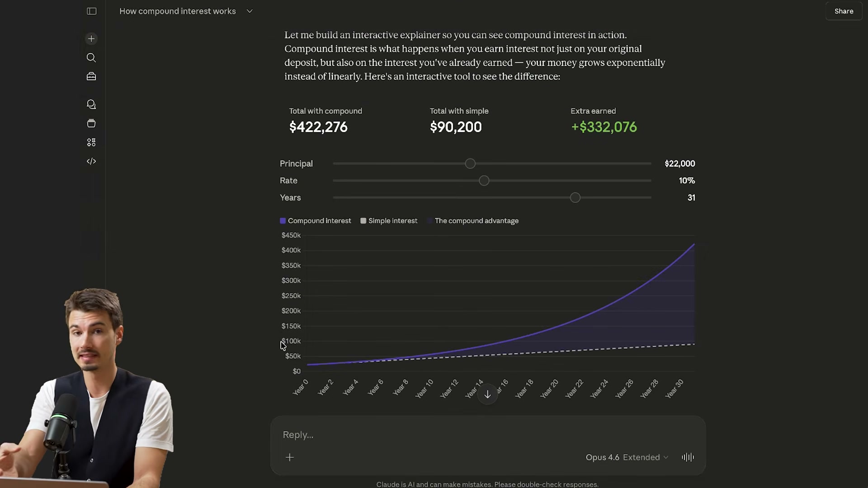Toggle the Simple interest legend entry
The width and height of the screenshot is (868, 488).
pos(389,221)
